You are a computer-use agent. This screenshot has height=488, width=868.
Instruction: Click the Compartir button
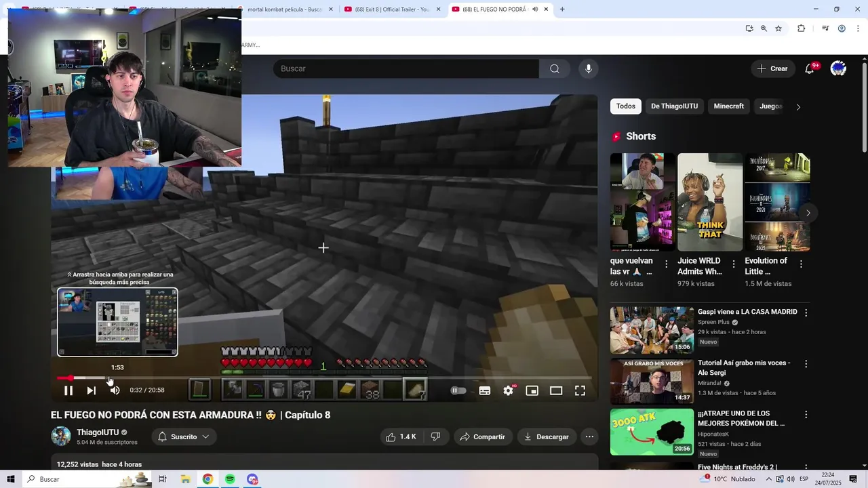click(x=482, y=437)
